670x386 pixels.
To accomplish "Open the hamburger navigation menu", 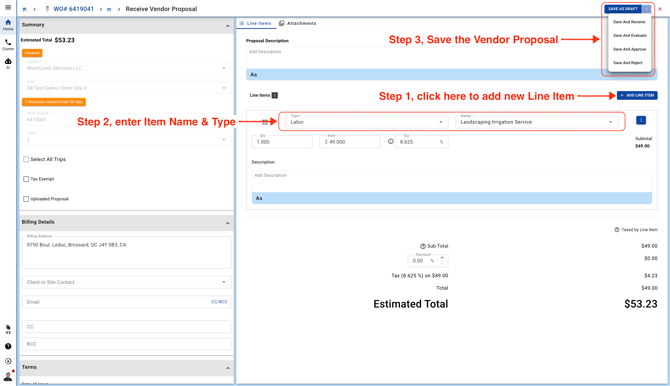I will [x=8, y=7].
